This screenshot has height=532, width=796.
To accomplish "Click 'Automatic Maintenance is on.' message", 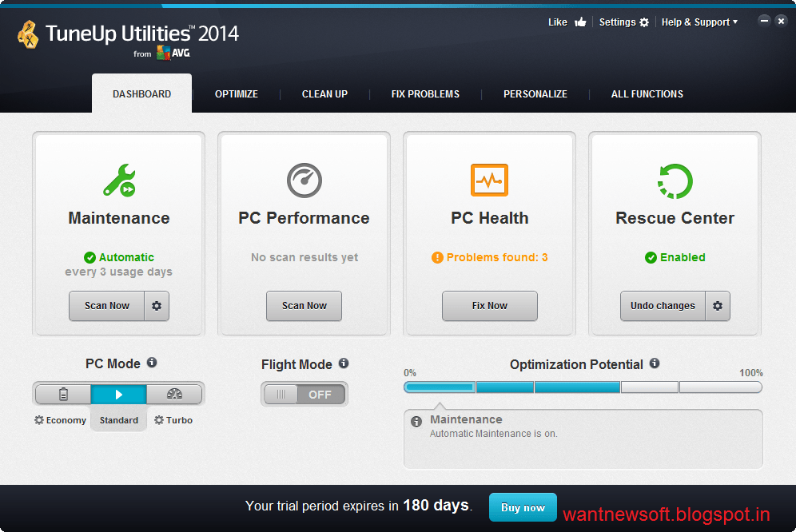I will pyautogui.click(x=493, y=434).
